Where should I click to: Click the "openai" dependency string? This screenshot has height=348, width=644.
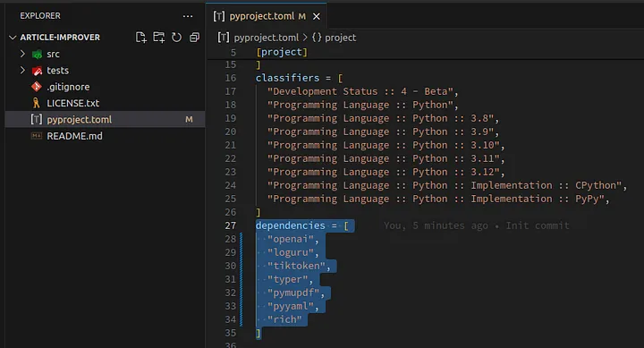[291, 239]
